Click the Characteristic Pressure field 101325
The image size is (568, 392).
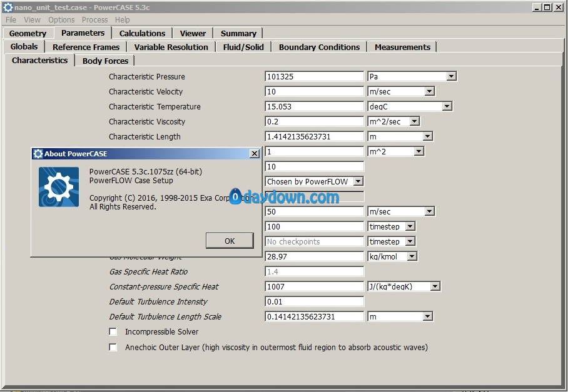click(314, 76)
